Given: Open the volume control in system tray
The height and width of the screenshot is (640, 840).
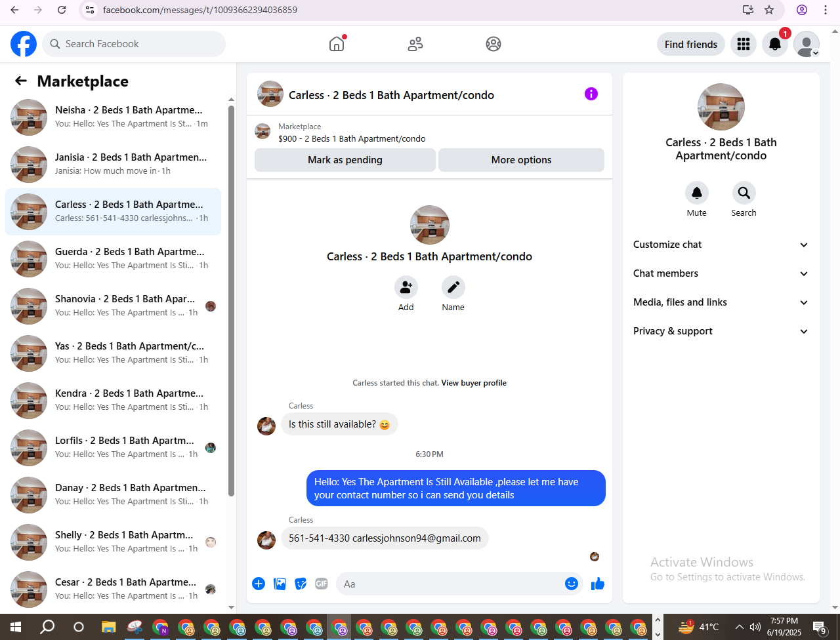Looking at the screenshot, I should pyautogui.click(x=755, y=627).
